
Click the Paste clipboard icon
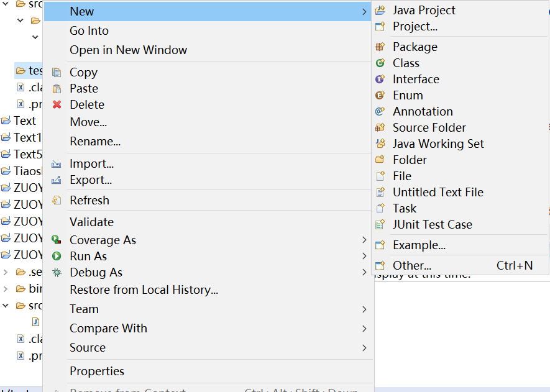[57, 88]
